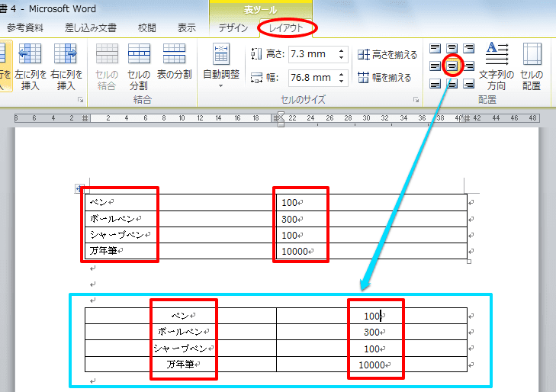Viewport: 556px width, 392px height.
Task: Click the centered ペン cell
Action: tap(181, 316)
